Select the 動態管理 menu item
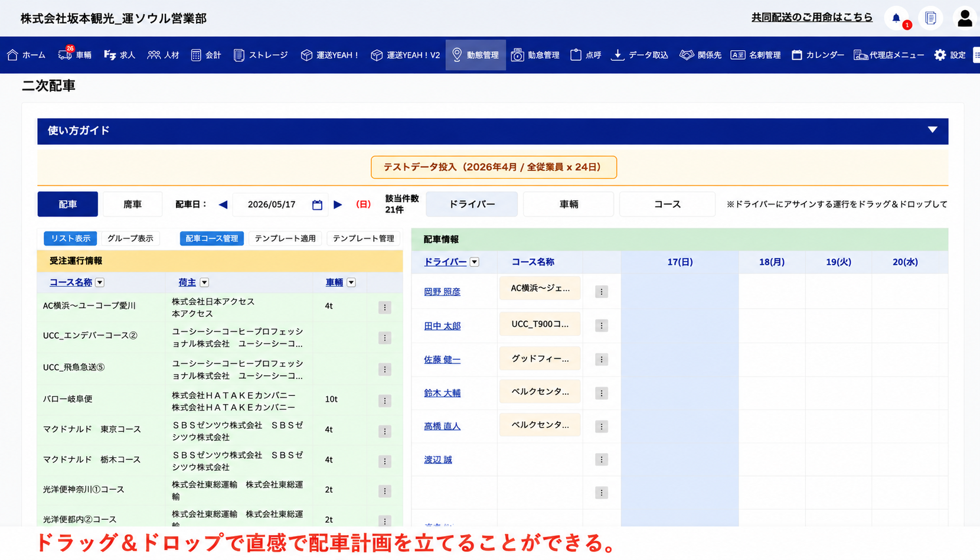 coord(476,55)
